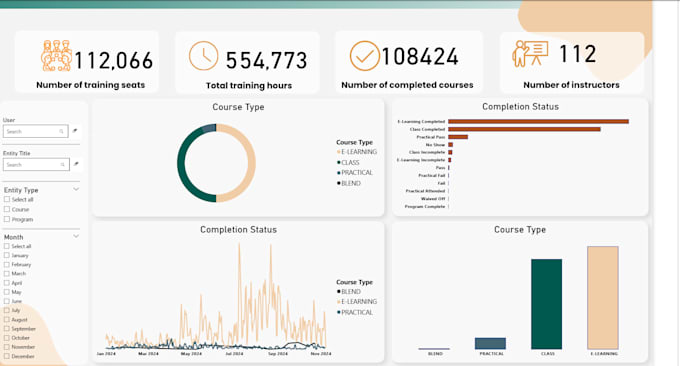Click magnifier icon in User search box
Viewport: 680px width, 366px height.
(x=61, y=131)
